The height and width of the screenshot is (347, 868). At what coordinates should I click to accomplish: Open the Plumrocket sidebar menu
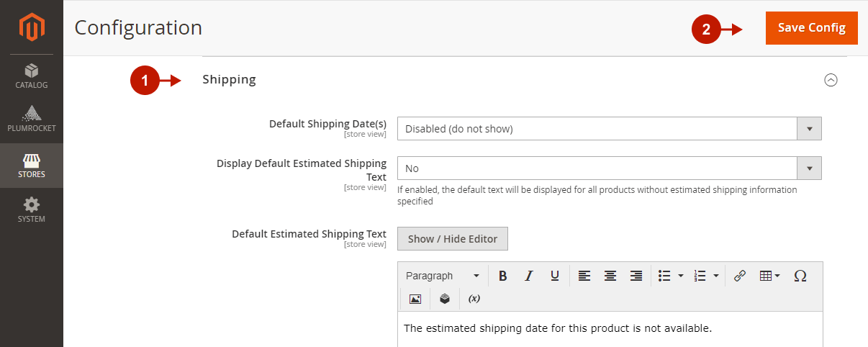(32, 120)
